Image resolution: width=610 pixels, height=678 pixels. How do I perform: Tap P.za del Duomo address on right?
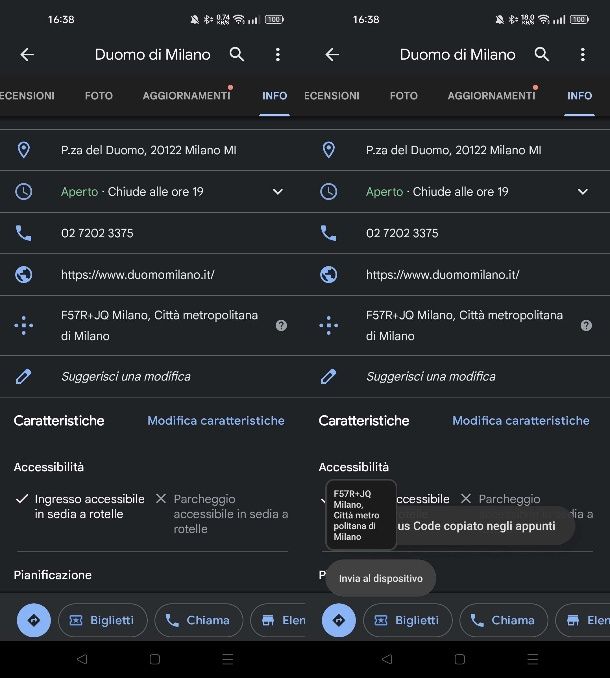454,150
